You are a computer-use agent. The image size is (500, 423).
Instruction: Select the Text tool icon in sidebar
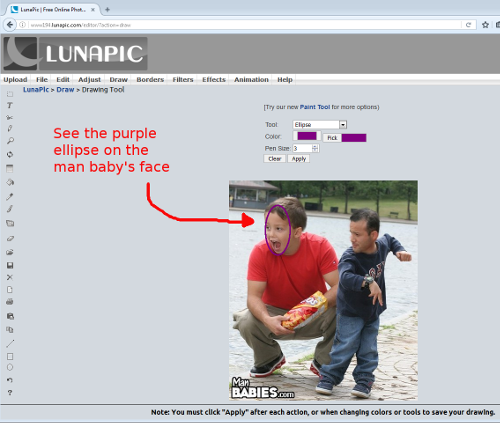click(x=10, y=105)
